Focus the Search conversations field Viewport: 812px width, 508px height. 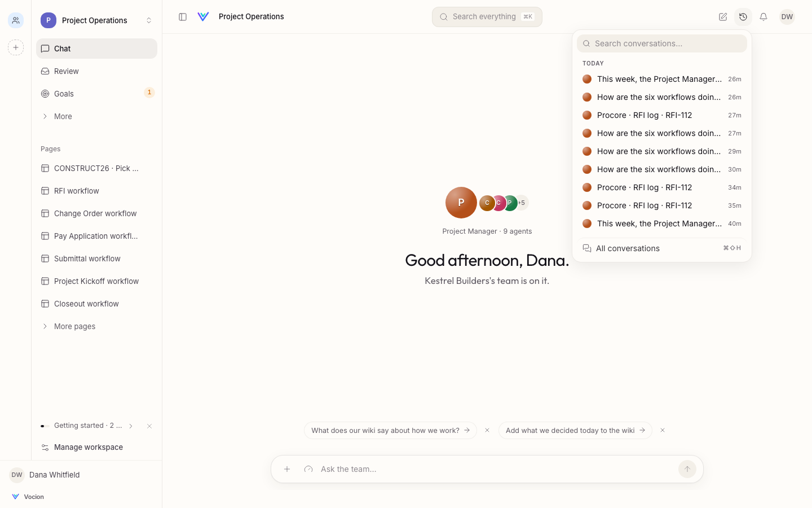662,43
